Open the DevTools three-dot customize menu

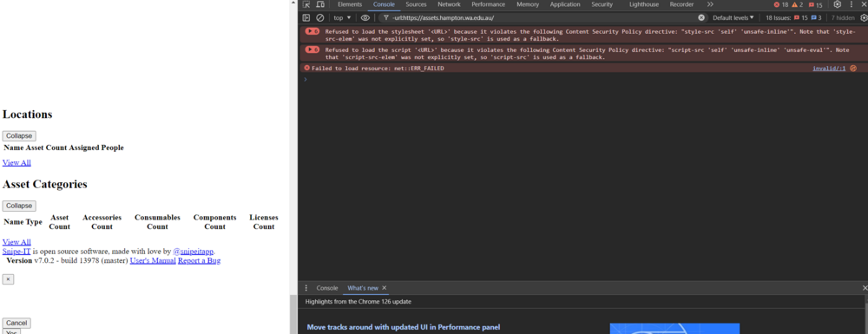click(852, 4)
